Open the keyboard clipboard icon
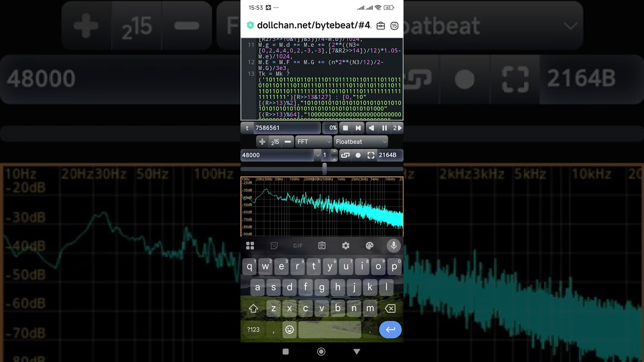644x362 pixels. pyautogui.click(x=322, y=246)
